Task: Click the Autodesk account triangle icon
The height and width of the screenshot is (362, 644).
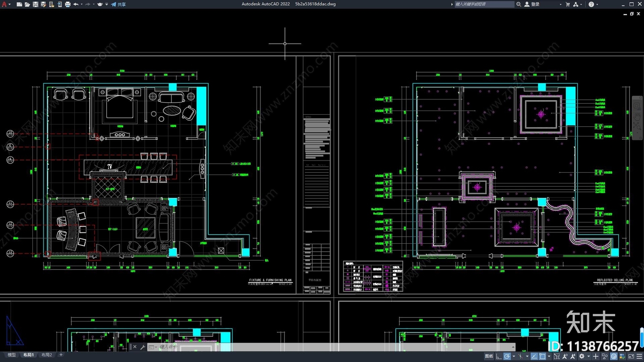Action: click(x=576, y=4)
